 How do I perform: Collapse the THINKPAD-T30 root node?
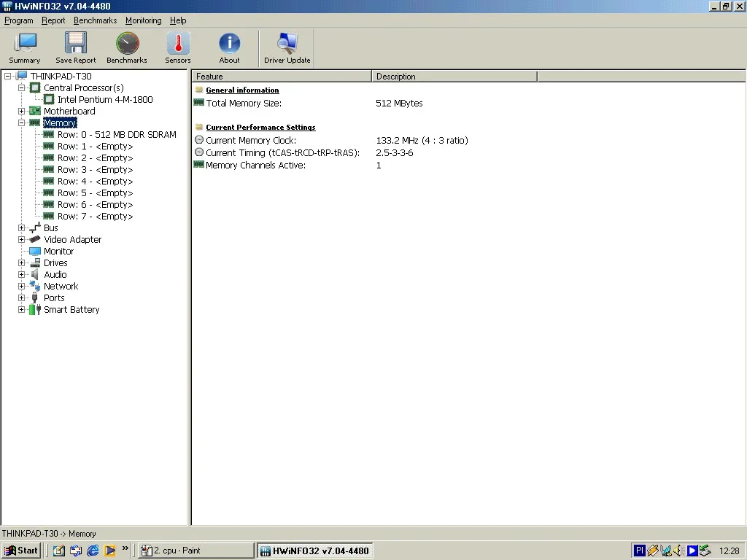7,76
